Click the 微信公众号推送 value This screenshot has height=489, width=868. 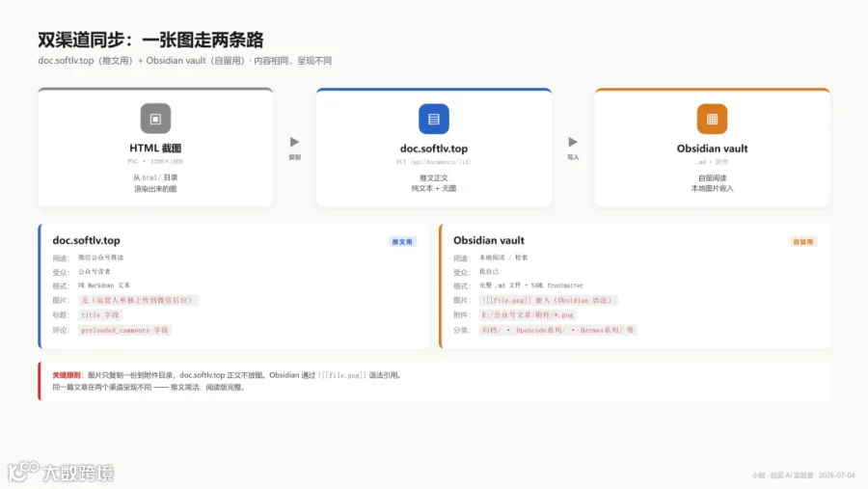(100, 258)
